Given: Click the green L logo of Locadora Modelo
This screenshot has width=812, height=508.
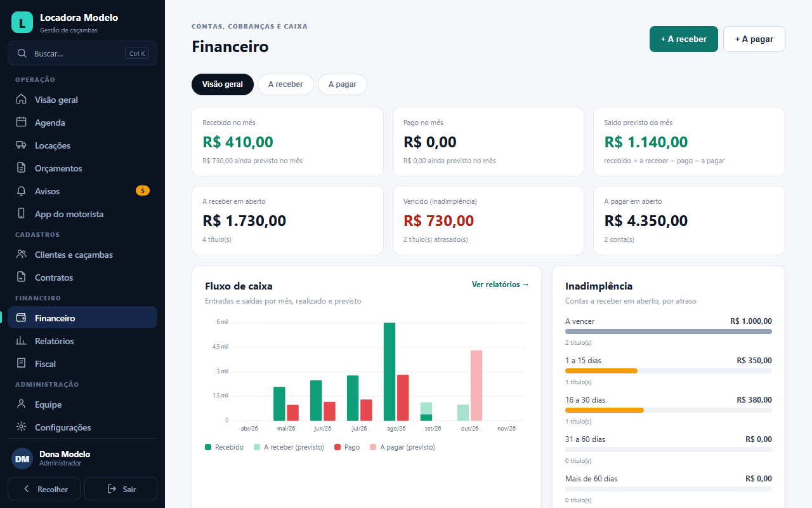Looking at the screenshot, I should click(x=22, y=22).
